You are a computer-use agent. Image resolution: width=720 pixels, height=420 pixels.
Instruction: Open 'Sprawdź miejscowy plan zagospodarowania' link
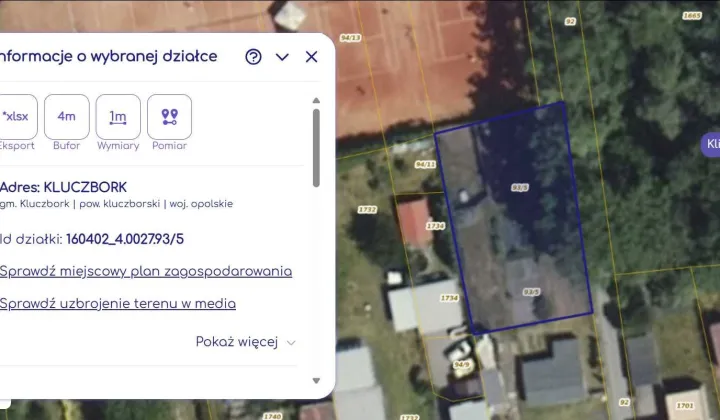coord(146,271)
